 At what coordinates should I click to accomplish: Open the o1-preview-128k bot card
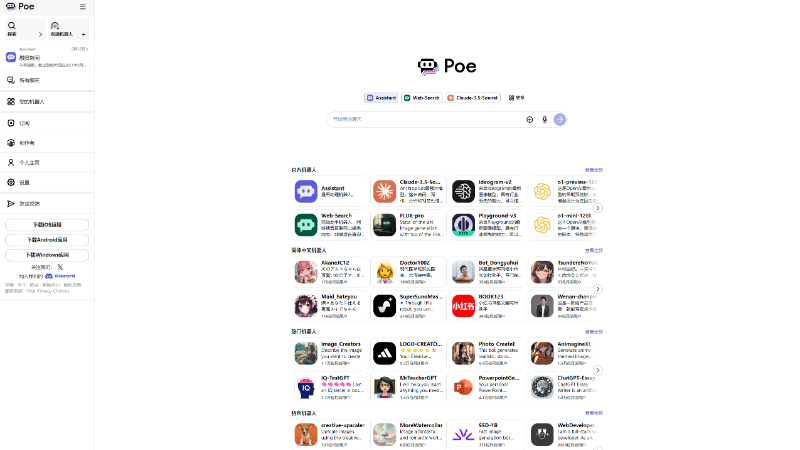pos(563,191)
